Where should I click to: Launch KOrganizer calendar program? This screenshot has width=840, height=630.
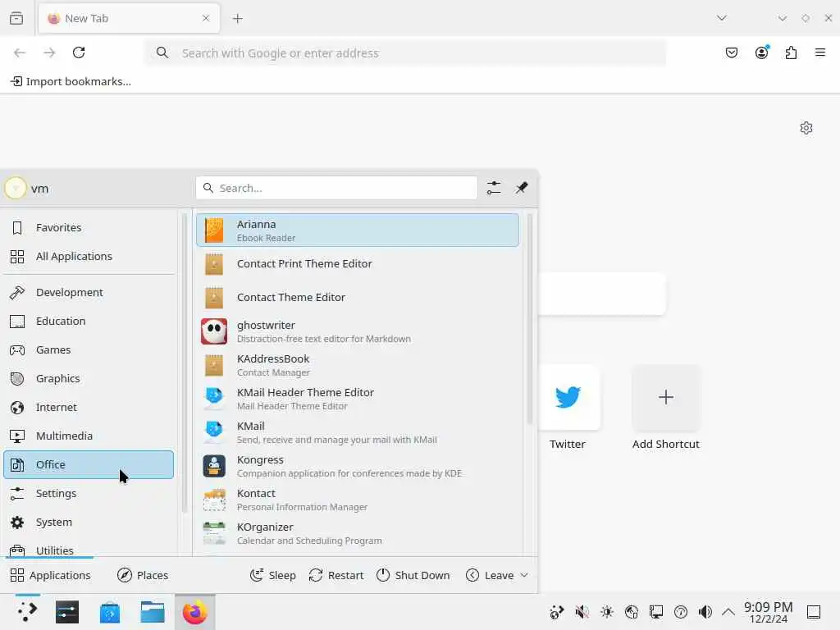[358, 533]
